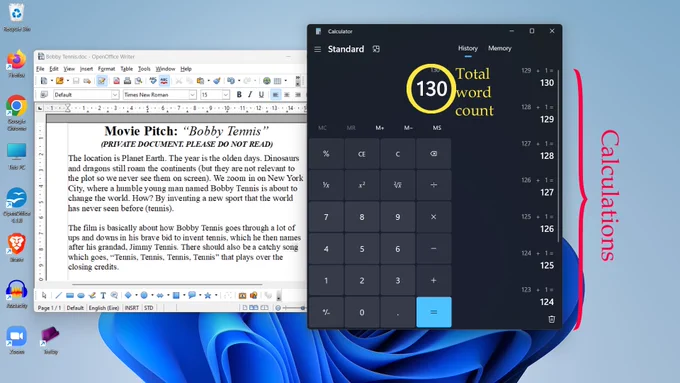
Task: Open Styles and Formatting icon beside style box
Action: [44, 95]
